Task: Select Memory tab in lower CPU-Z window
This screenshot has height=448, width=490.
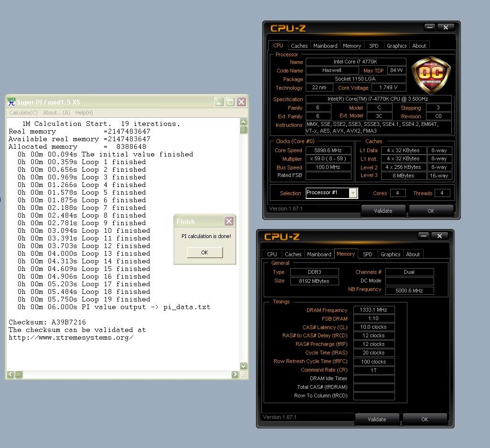Action: (346, 254)
